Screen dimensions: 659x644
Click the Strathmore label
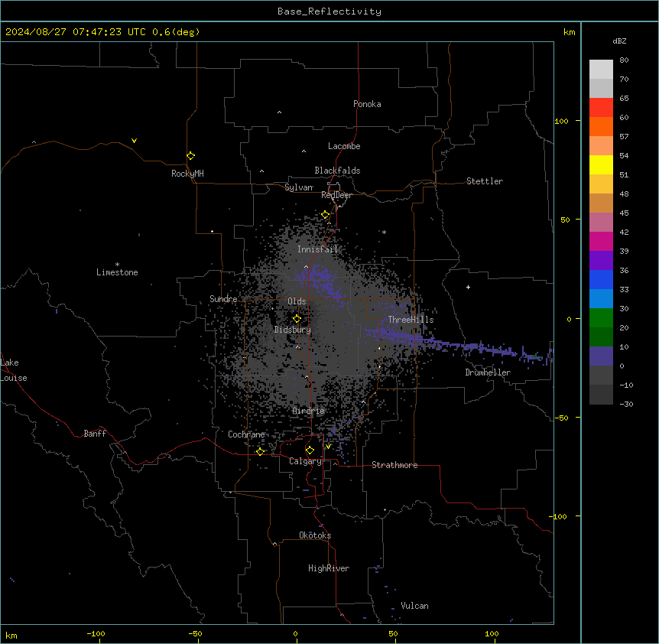click(x=394, y=465)
